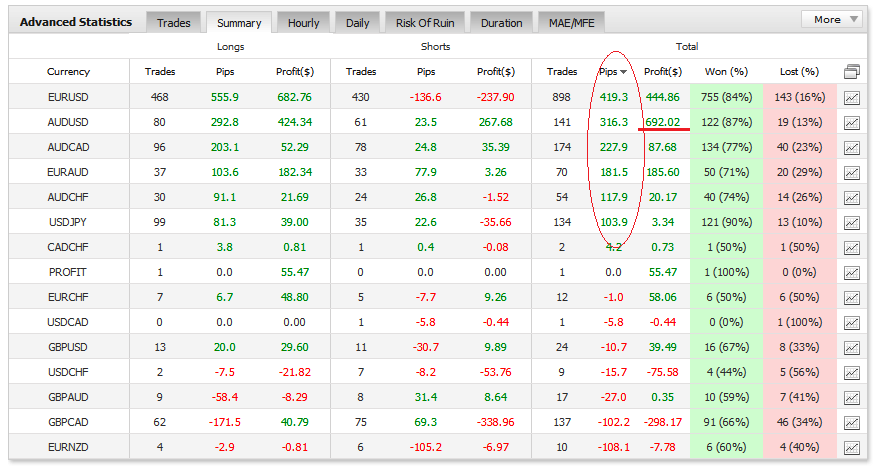The height and width of the screenshot is (466, 875).
Task: Open the chart icon for USDCHF row
Action: [x=852, y=373]
